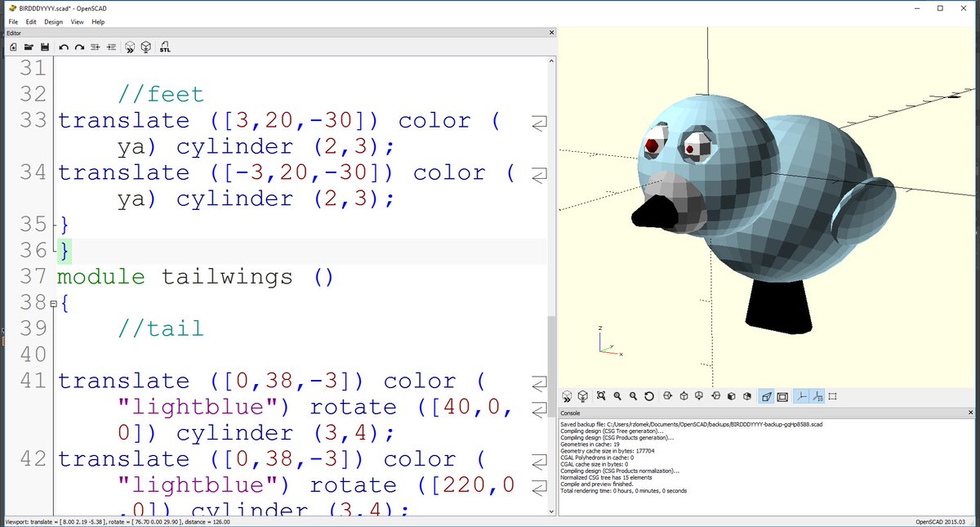This screenshot has width=980, height=527.
Task: Close the Editor panel
Action: tap(550, 33)
